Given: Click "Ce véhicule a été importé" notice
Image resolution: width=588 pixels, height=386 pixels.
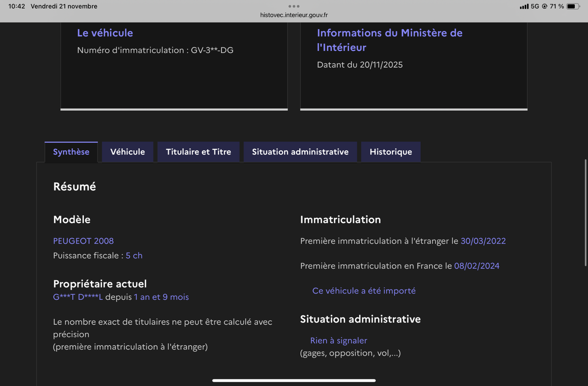Looking at the screenshot, I should pos(364,291).
